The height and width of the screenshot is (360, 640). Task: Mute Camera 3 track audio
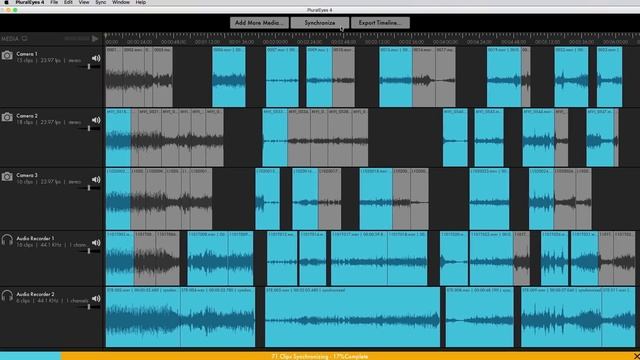96,180
